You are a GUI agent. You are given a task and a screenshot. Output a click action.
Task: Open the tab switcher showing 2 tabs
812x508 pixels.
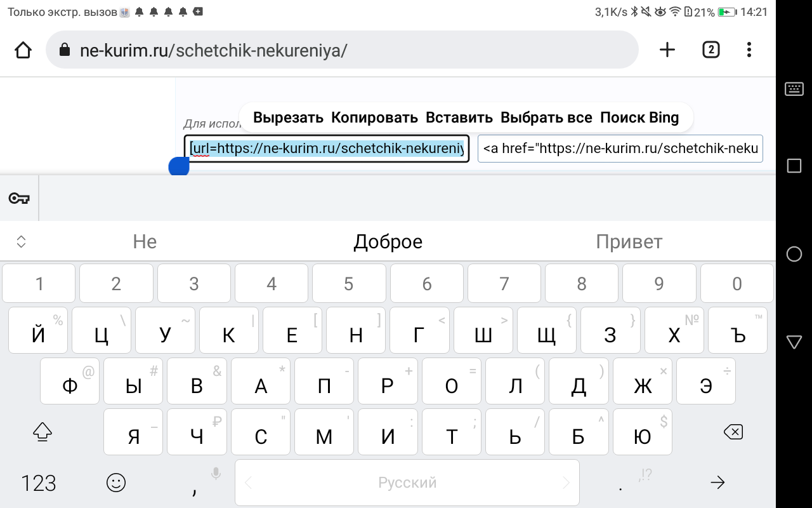click(x=710, y=49)
